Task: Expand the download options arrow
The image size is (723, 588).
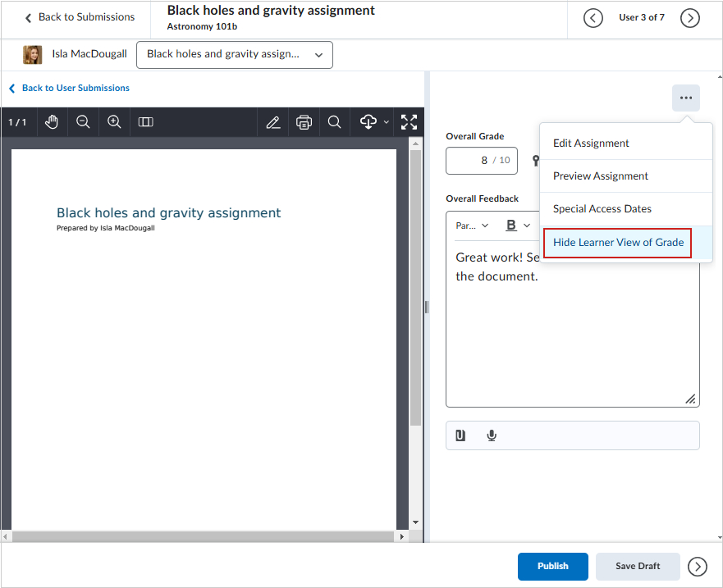Action: coord(387,122)
